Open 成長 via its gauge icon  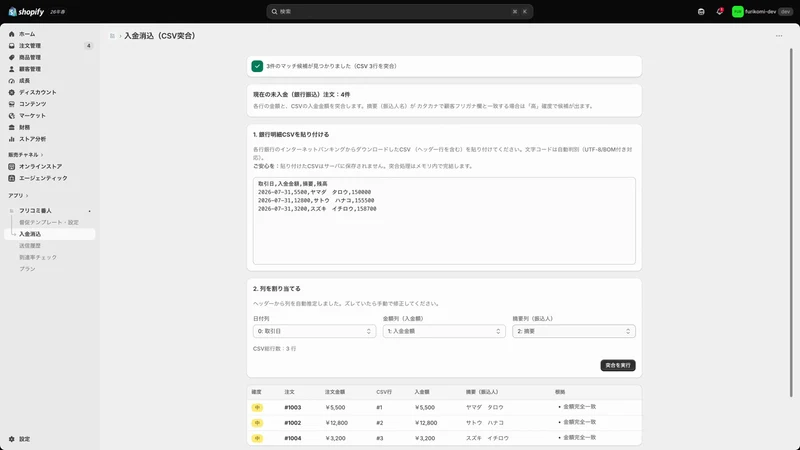(x=12, y=81)
